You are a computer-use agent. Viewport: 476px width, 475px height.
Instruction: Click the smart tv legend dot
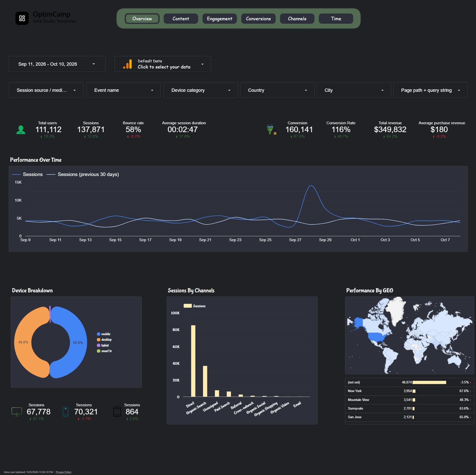99,351
